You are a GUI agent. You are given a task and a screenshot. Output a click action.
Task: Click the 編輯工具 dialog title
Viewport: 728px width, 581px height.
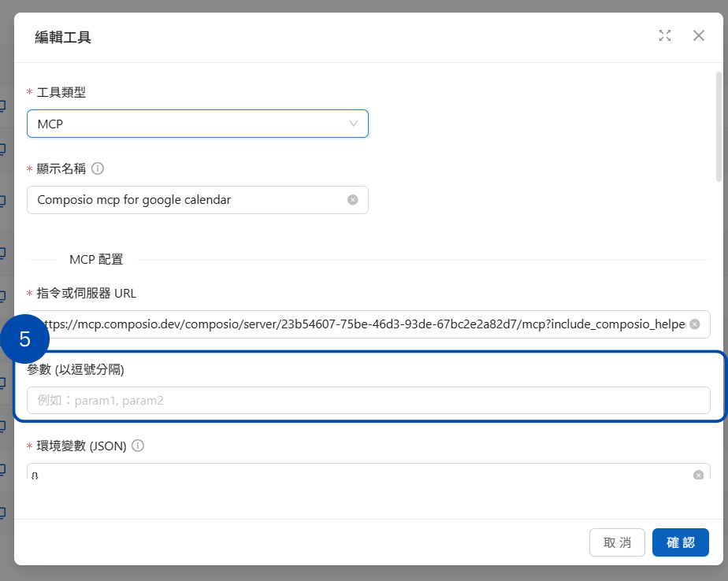[x=63, y=37]
